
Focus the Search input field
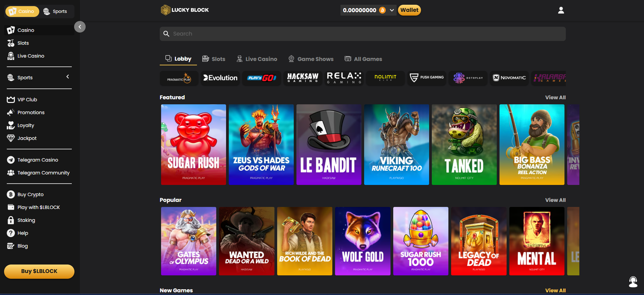(363, 34)
